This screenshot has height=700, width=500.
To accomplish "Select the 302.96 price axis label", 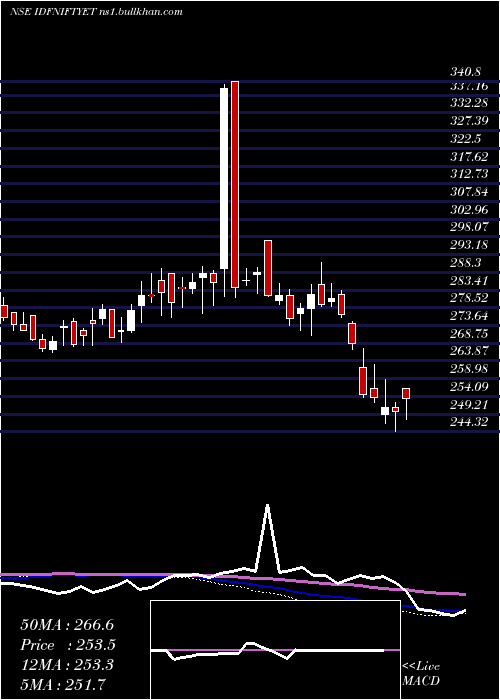I will (x=468, y=210).
